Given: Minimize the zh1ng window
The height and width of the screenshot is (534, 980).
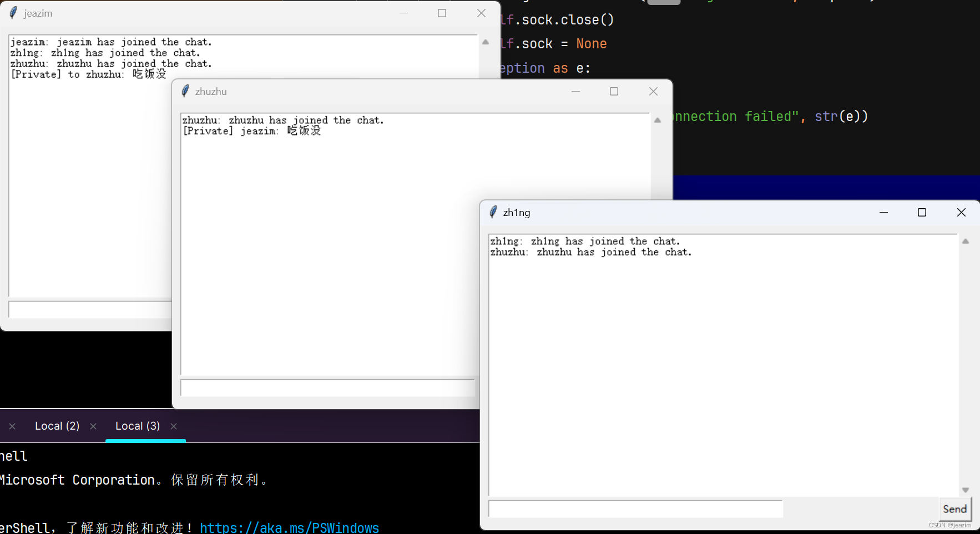Looking at the screenshot, I should (x=883, y=212).
